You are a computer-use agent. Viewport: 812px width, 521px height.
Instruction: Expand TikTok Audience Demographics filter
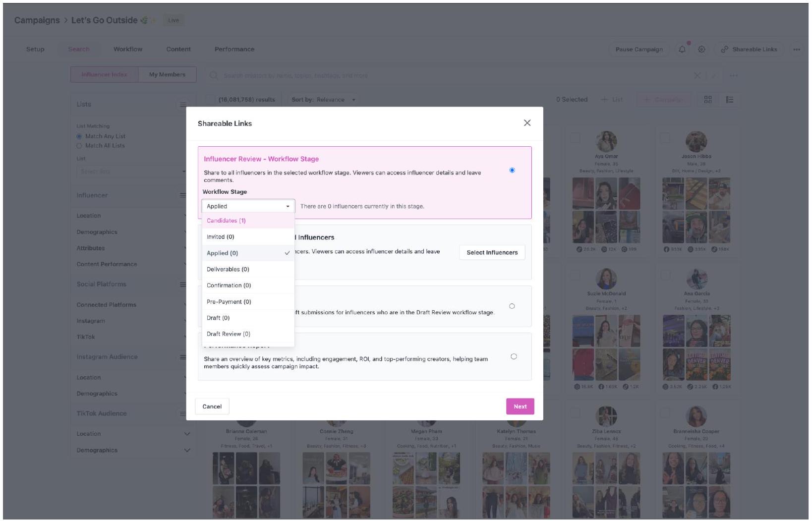coord(187,450)
